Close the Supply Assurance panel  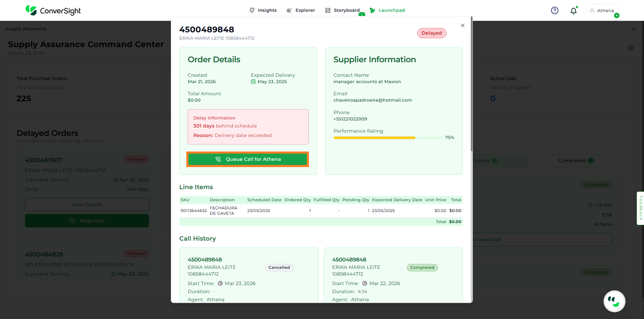(633, 29)
